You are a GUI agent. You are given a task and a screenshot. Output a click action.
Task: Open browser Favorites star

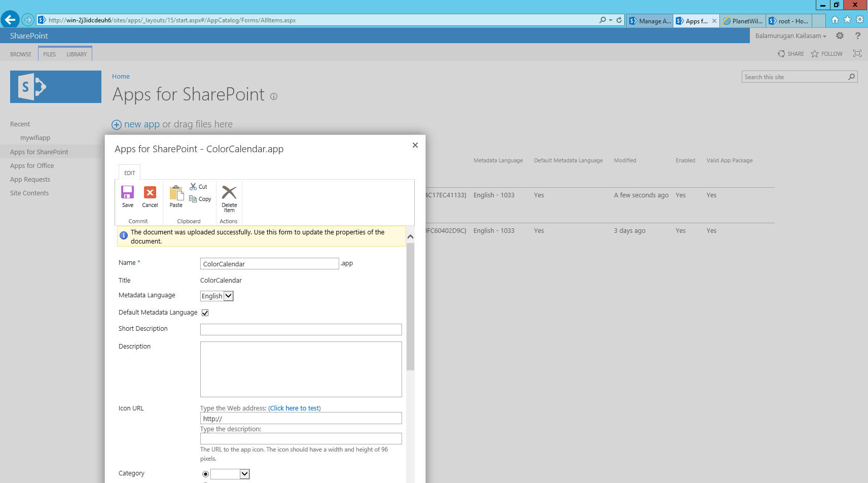[847, 20]
